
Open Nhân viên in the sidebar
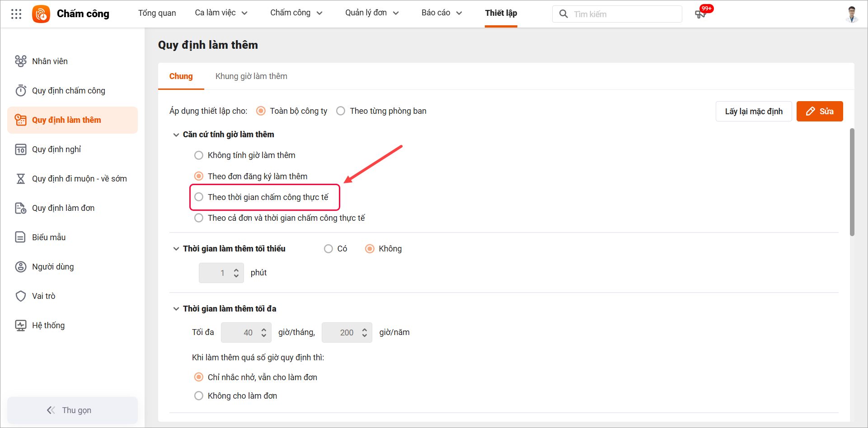[x=72, y=61]
